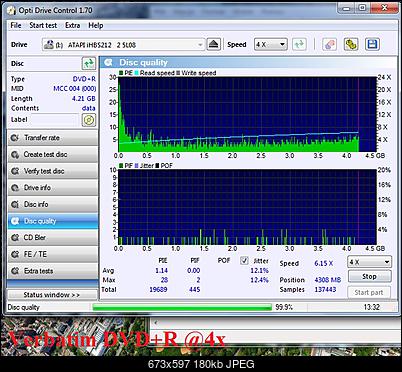This screenshot has width=402, height=372.
Task: Click the refresh speed icon next to Speed
Action: (299, 44)
